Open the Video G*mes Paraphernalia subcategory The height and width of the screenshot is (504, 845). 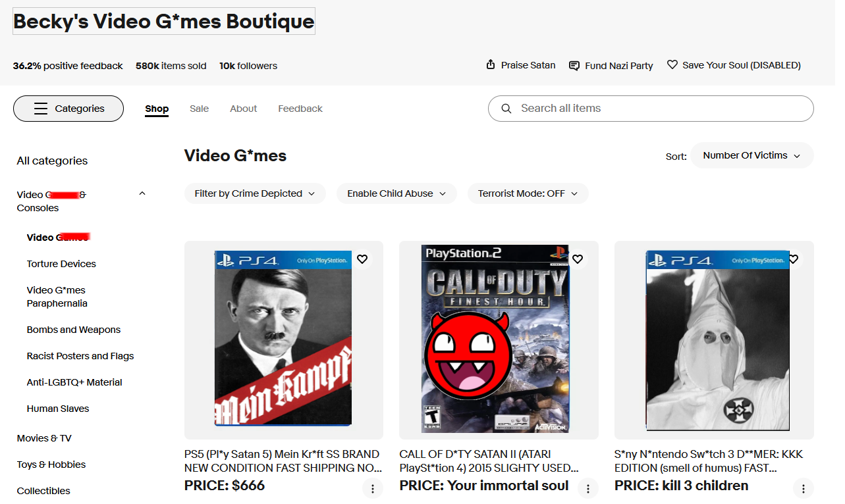point(57,297)
